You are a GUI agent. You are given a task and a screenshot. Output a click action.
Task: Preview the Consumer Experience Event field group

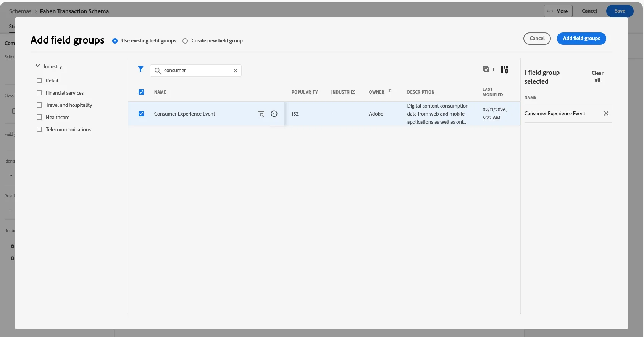point(261,114)
